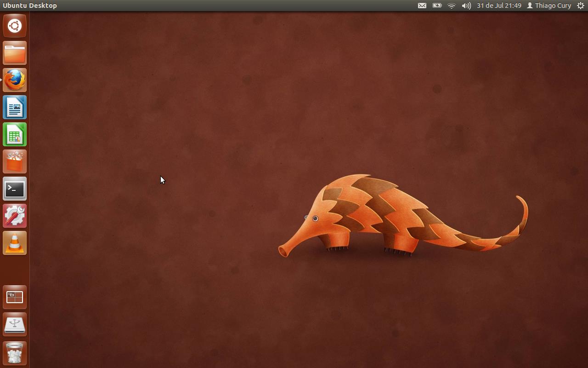Open the Thiago Cury user menu
588x368 pixels.
click(549, 6)
